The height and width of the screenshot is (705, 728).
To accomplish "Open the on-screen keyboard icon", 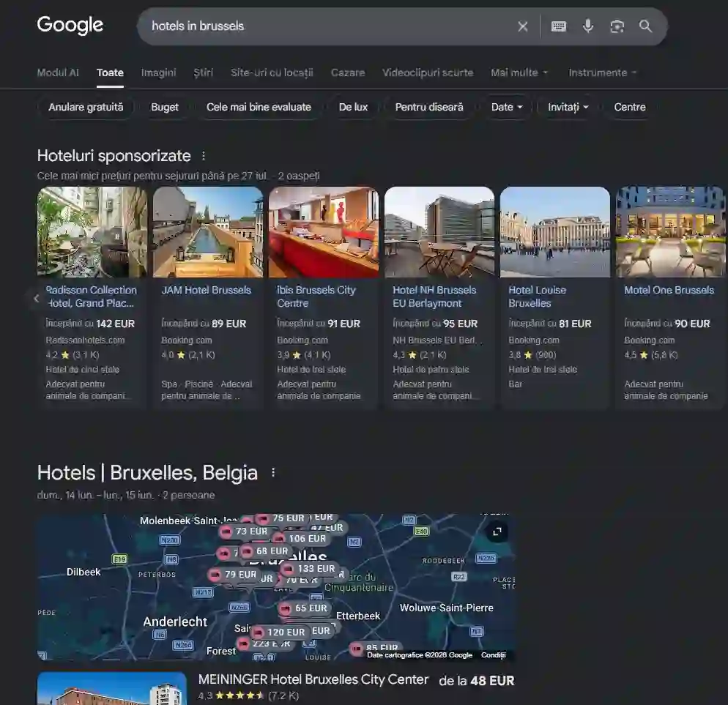I will pos(559,26).
